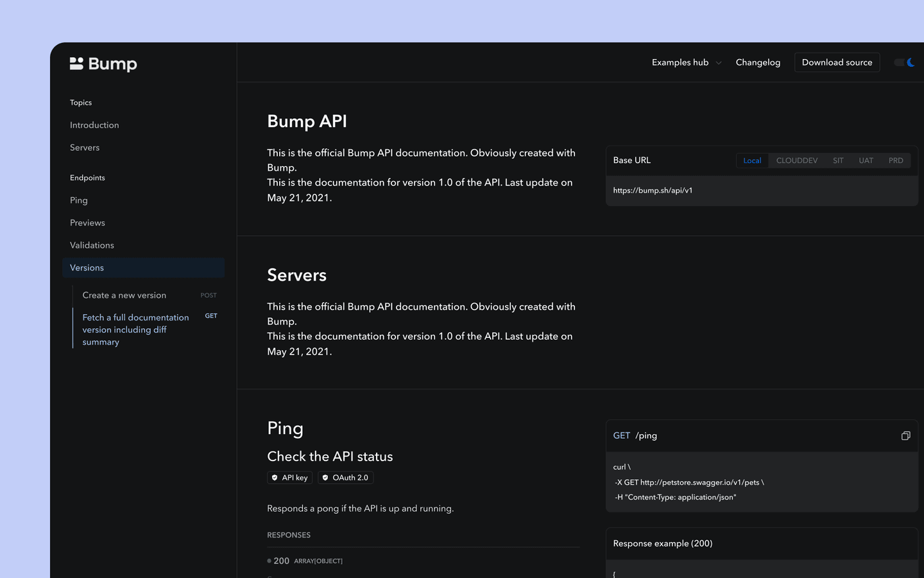The image size is (924, 578).
Task: Open Create a new version operation
Action: coord(124,295)
